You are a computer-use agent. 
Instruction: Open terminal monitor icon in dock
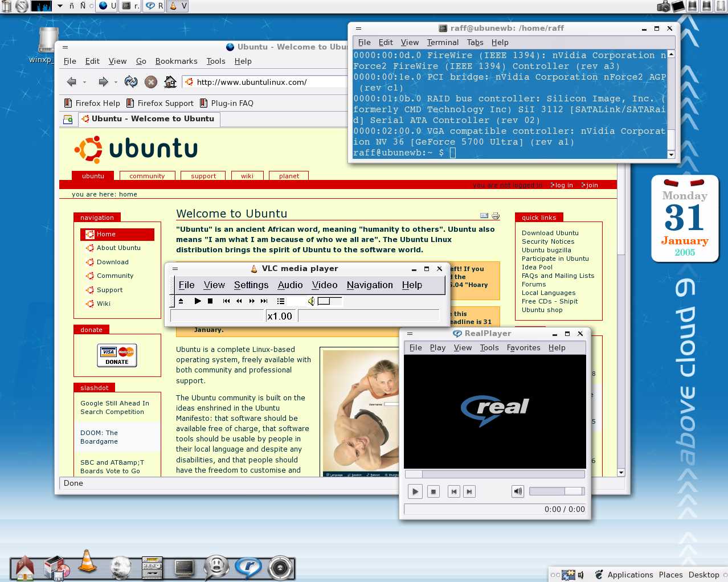184,568
